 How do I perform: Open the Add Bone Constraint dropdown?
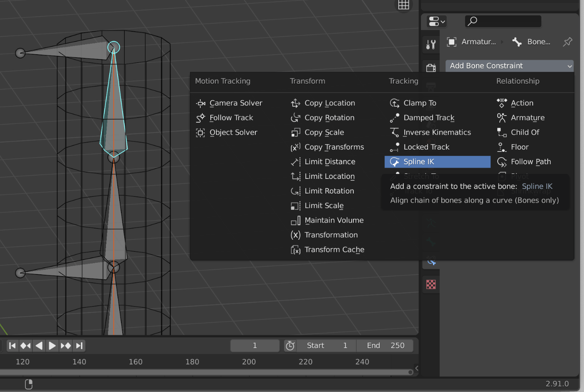point(509,66)
